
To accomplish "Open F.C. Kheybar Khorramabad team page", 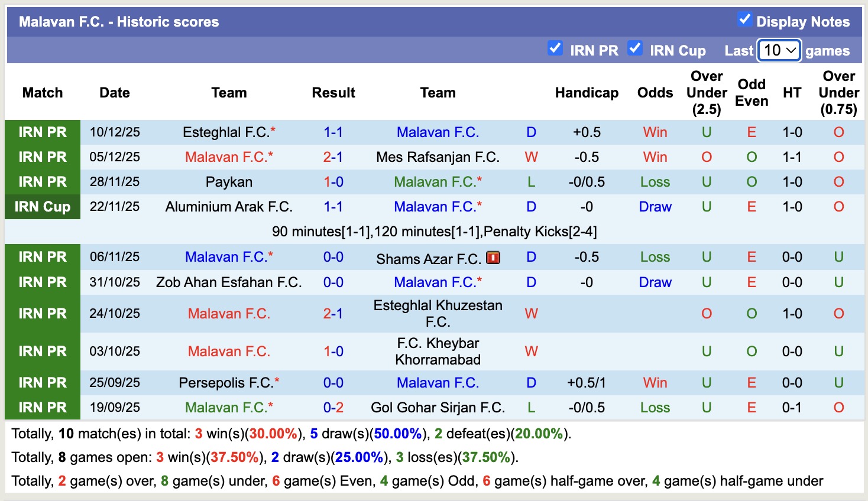I will (x=438, y=352).
